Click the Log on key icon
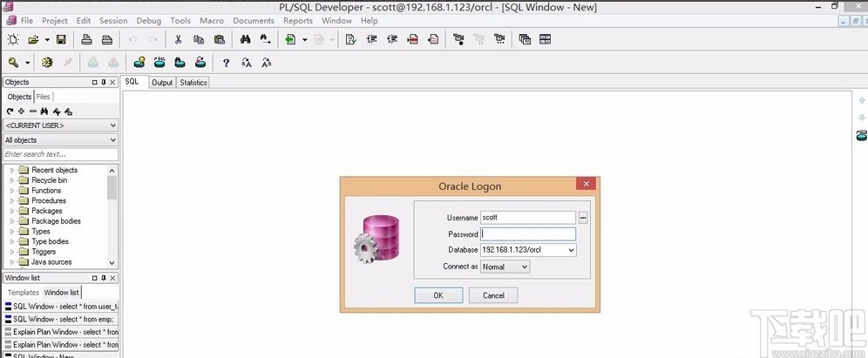 [x=13, y=63]
